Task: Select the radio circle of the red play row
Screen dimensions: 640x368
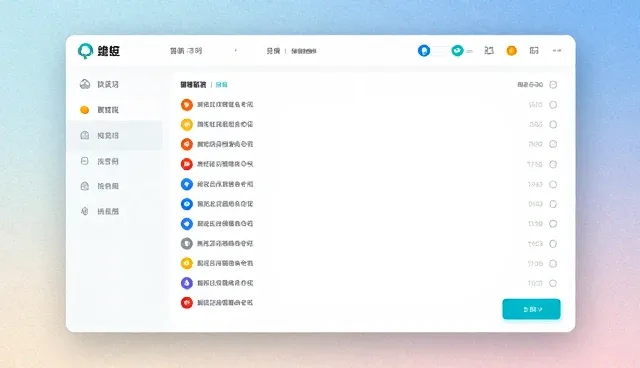Action: pos(553,164)
